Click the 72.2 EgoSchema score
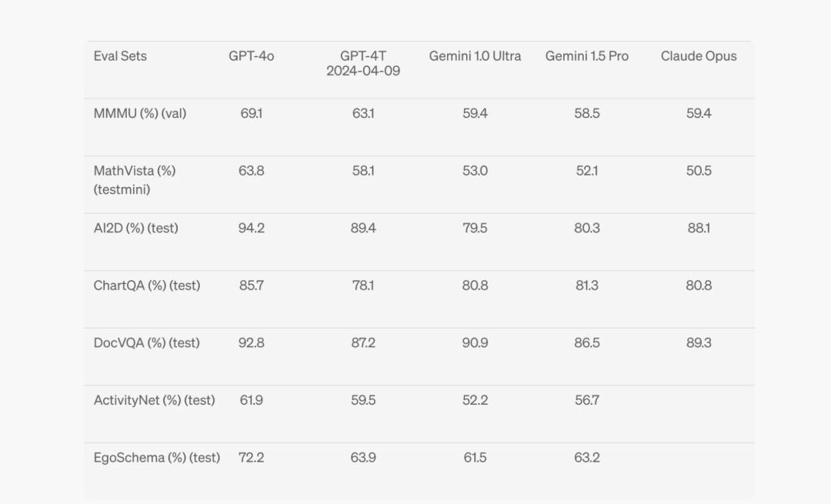 click(251, 457)
